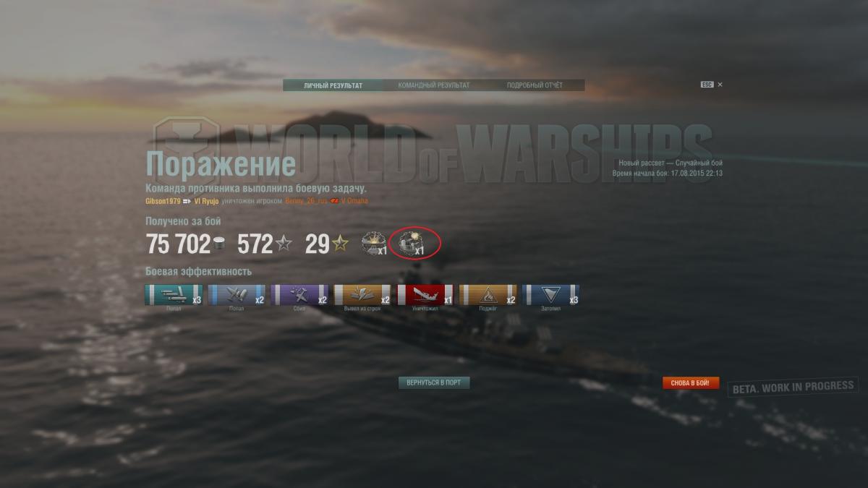This screenshot has width=868, height=488.
Task: Click the Затопил flooding ribbon
Action: click(x=551, y=294)
